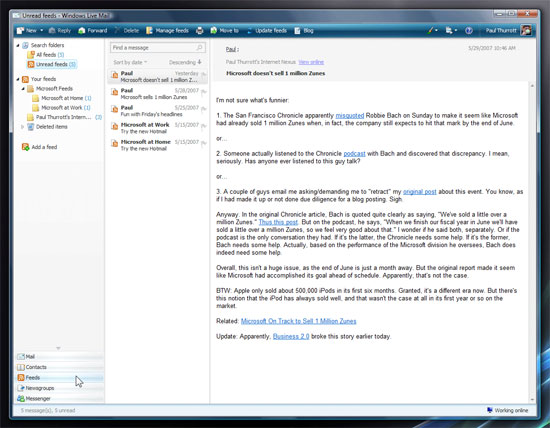Screen dimensions: 550x428
Task: Open the Microsoft at Home feed
Action: [x=61, y=98]
